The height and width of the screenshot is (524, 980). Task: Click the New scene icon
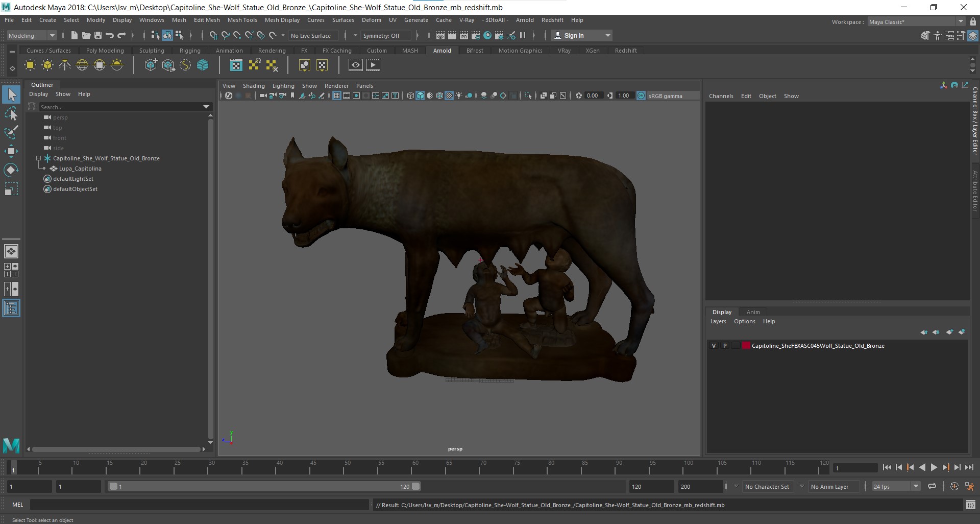click(x=74, y=35)
